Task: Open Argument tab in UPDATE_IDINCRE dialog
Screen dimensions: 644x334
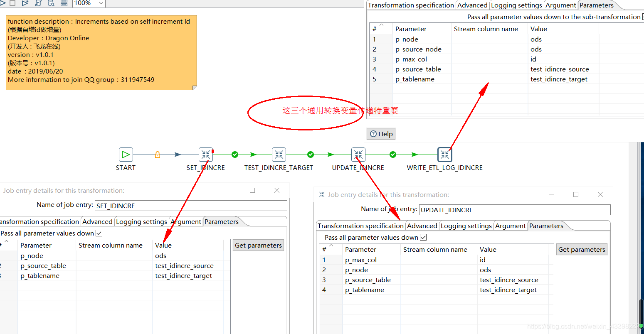Action: [511, 226]
